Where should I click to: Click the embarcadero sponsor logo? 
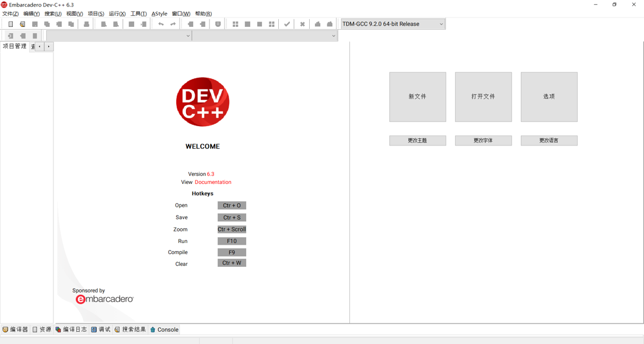[105, 299]
